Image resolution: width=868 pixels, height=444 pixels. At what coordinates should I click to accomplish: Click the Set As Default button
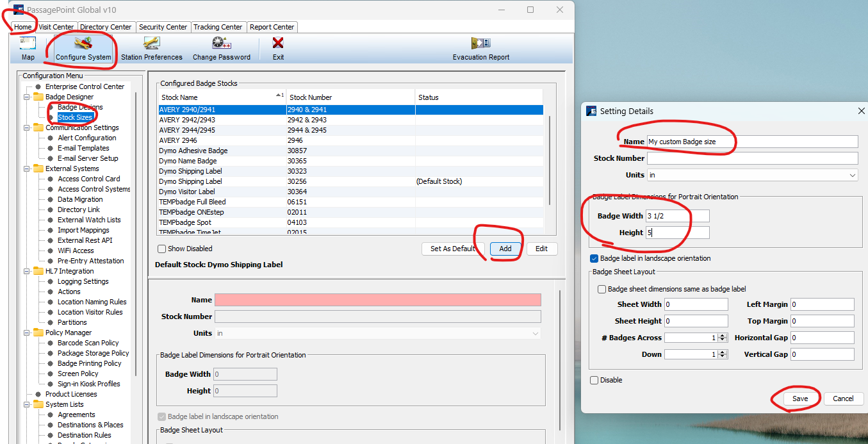click(x=453, y=249)
